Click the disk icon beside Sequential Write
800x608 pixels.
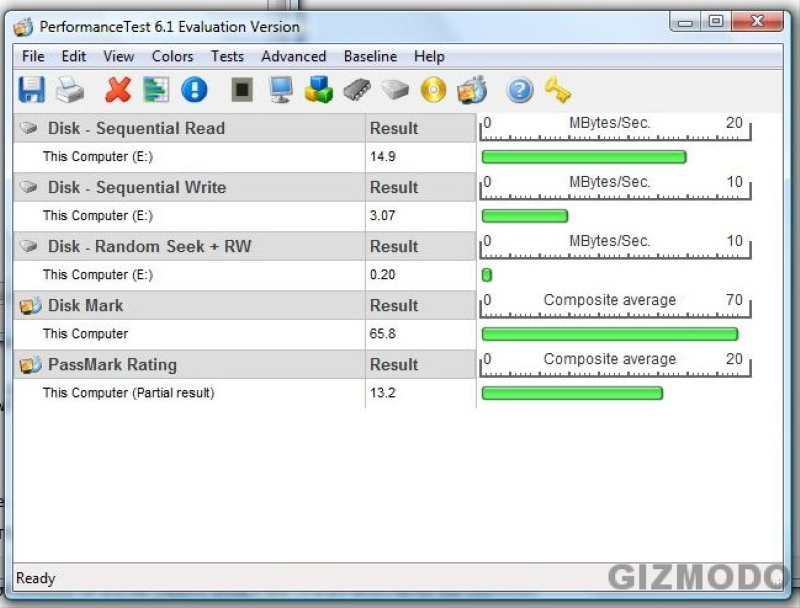[x=29, y=187]
